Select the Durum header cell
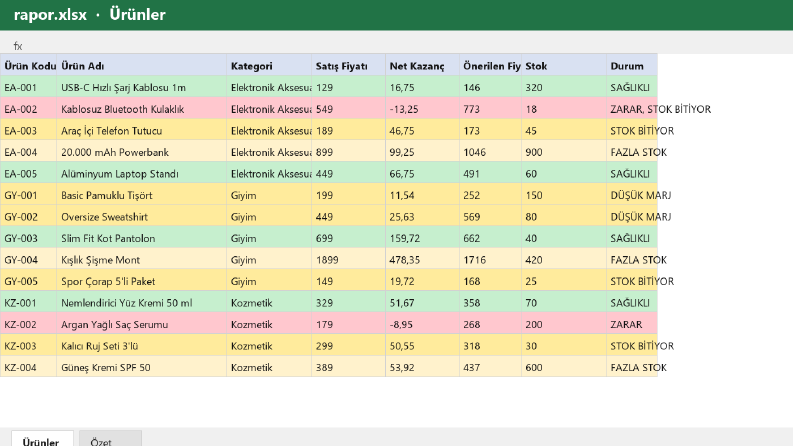Viewport: 793px width, 446px height. click(632, 65)
